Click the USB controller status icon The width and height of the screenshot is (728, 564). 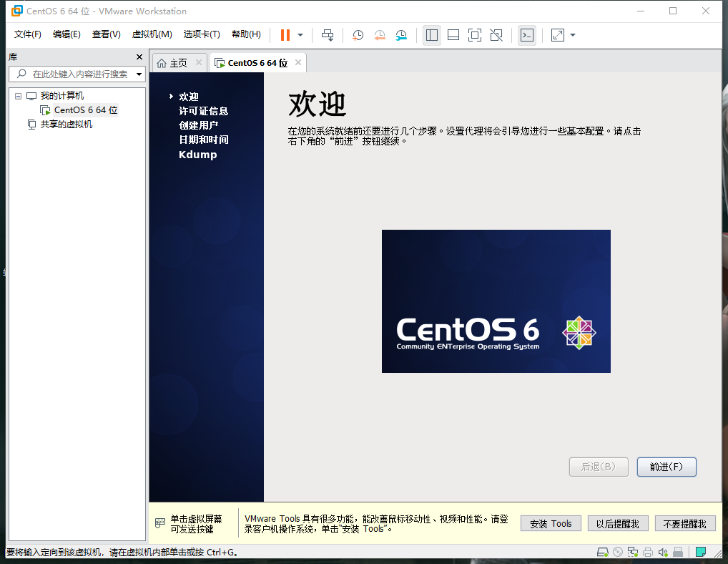678,552
